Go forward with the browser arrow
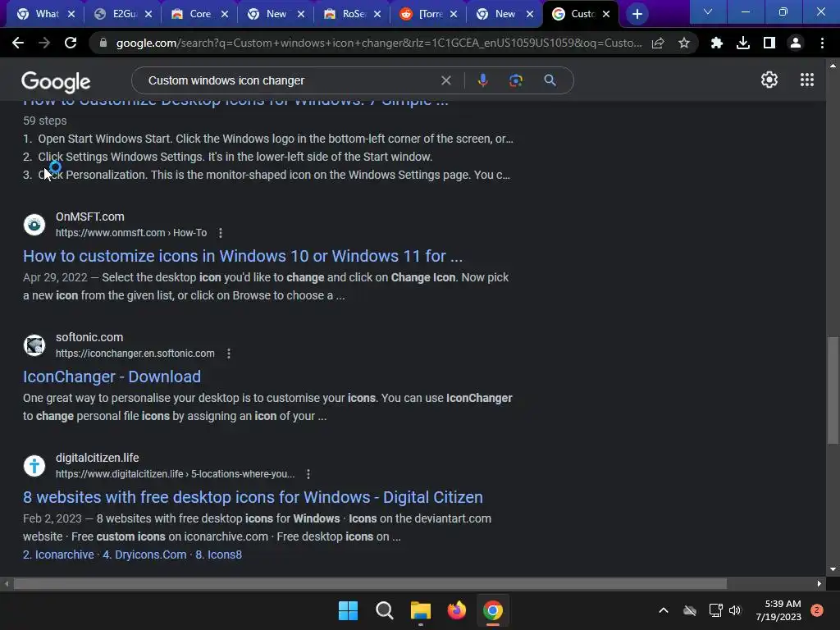The width and height of the screenshot is (840, 630). [44, 43]
